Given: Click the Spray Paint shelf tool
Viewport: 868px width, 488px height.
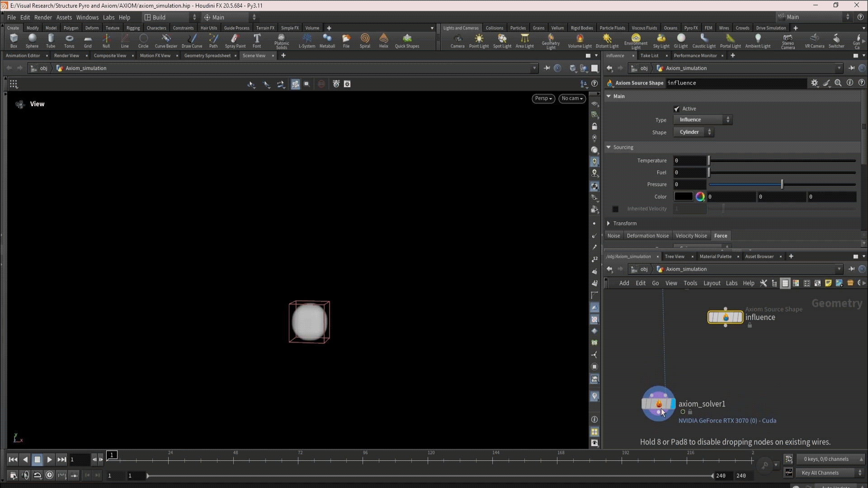Looking at the screenshot, I should click(x=235, y=40).
